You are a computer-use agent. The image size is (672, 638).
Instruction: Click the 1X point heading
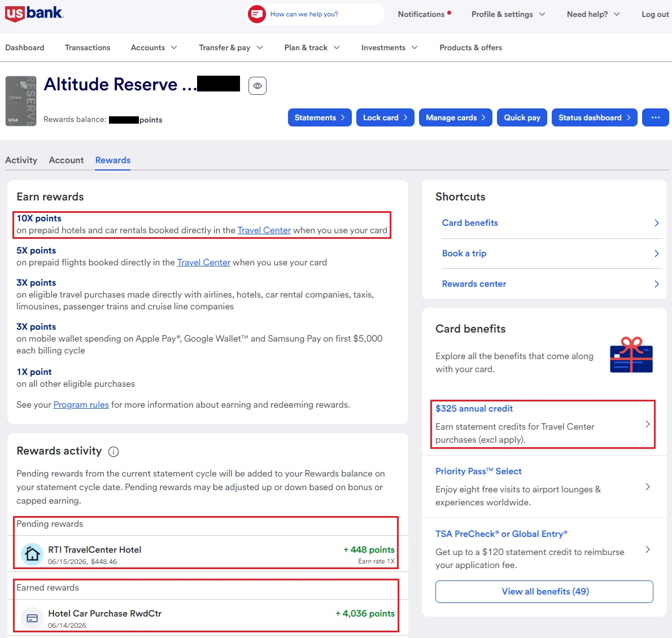[34, 372]
